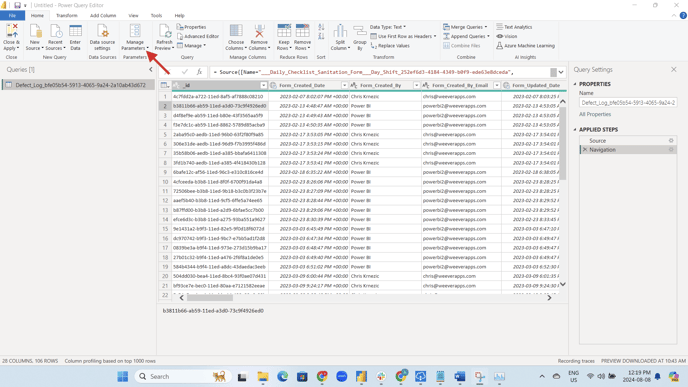Open the Source step settings gear
Image resolution: width=688 pixels, height=387 pixels.
671,140
